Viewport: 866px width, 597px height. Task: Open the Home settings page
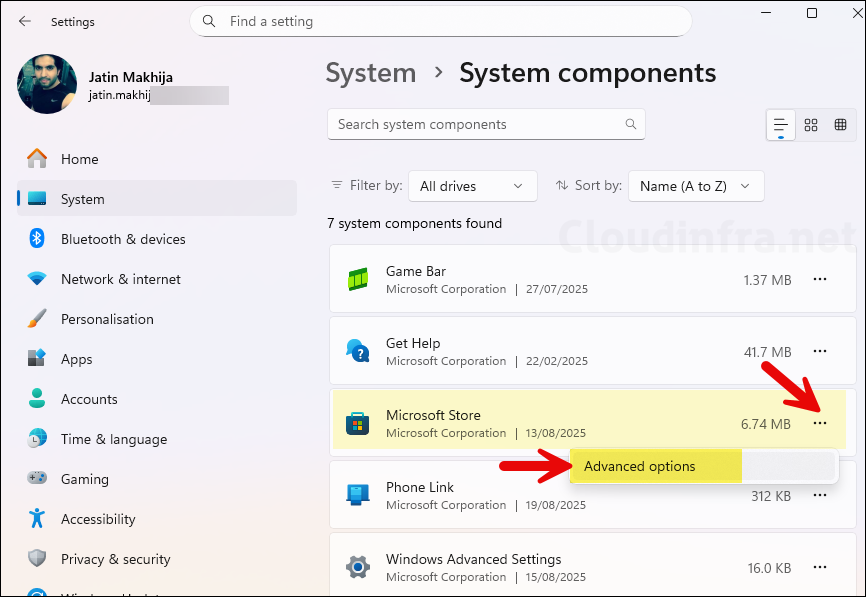(157, 159)
